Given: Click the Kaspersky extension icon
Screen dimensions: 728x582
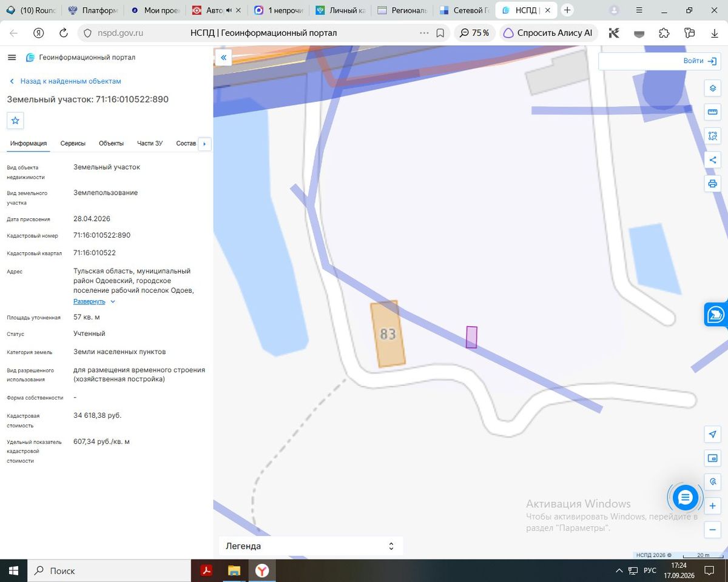Looking at the screenshot, I should point(614,33).
